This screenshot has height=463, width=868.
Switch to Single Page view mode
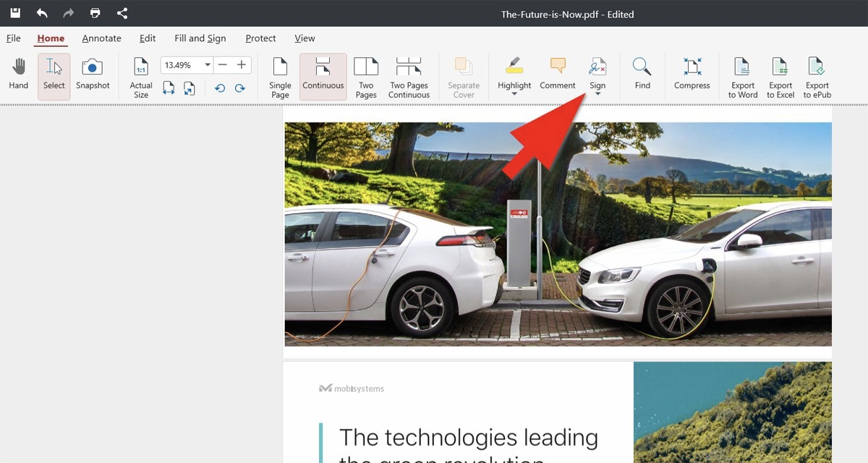[x=280, y=77]
